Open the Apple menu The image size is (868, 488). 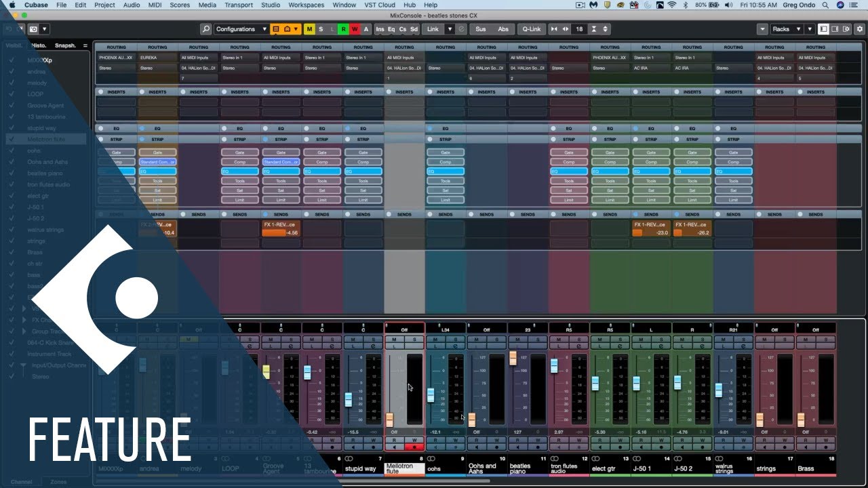pos(12,5)
